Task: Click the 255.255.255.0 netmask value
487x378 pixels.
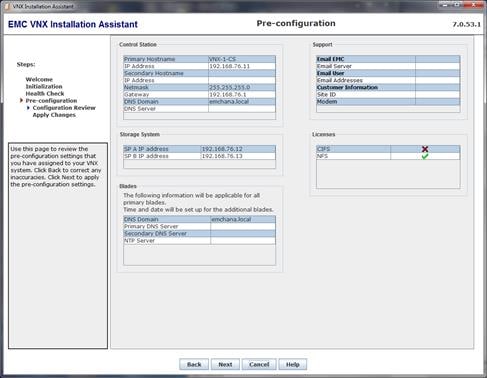Action: tap(229, 87)
